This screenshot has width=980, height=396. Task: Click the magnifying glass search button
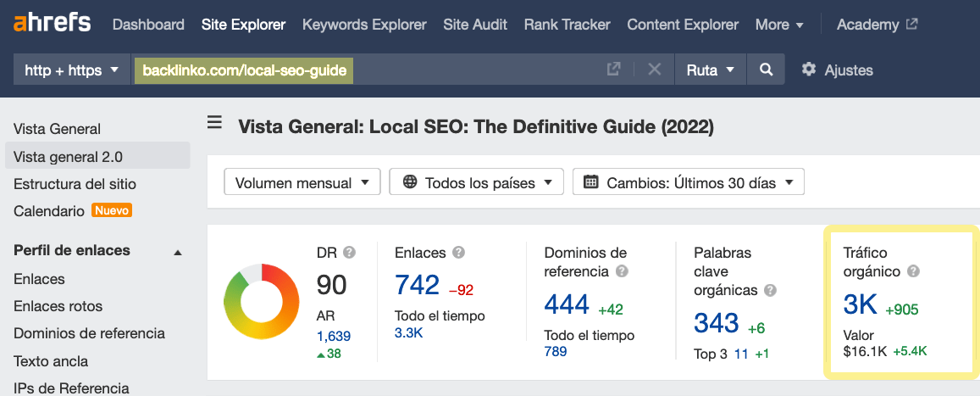(766, 70)
